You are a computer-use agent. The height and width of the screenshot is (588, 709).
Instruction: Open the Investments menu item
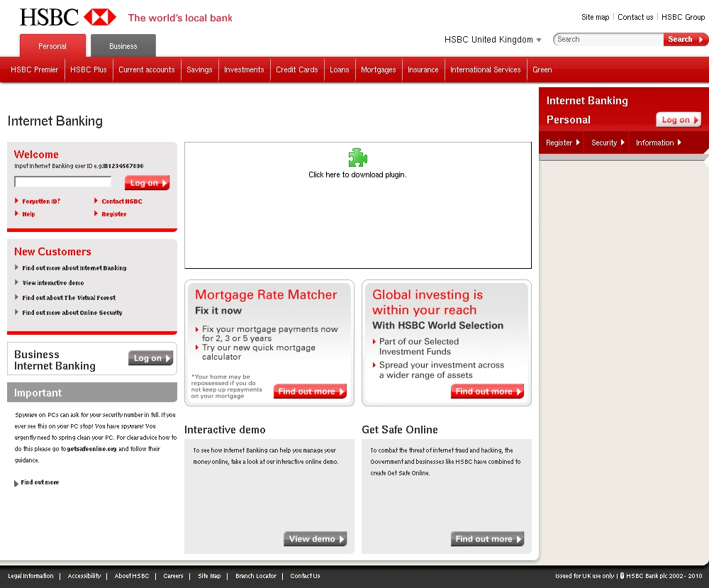[x=244, y=70]
